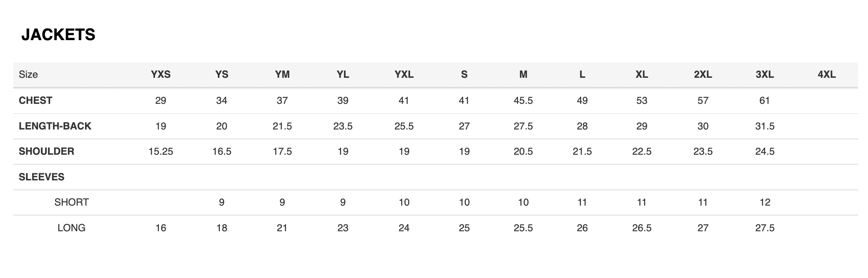
Task: Click the 4XL size header
Action: [x=827, y=74]
